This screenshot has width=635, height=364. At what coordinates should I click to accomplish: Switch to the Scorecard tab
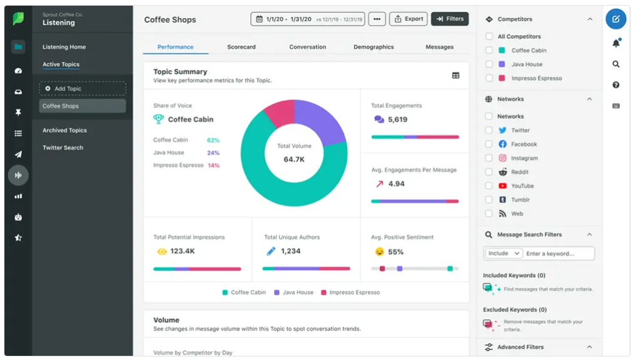click(x=241, y=47)
